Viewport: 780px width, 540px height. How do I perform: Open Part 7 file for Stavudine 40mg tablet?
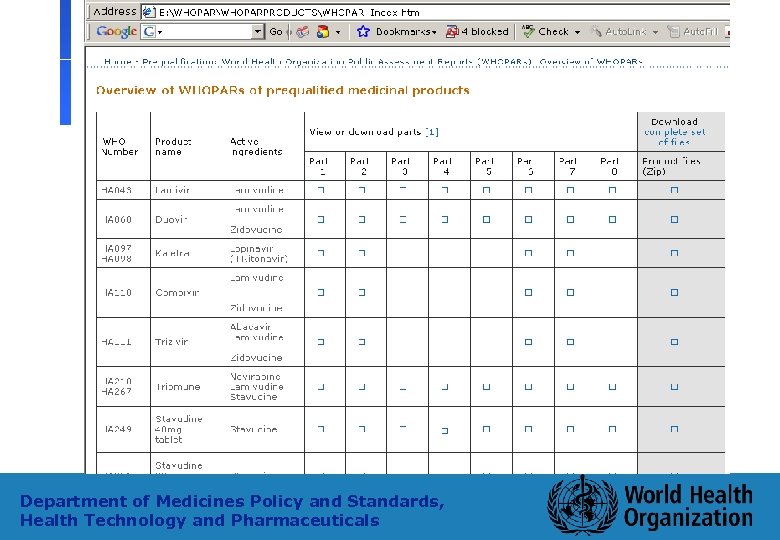click(x=571, y=429)
